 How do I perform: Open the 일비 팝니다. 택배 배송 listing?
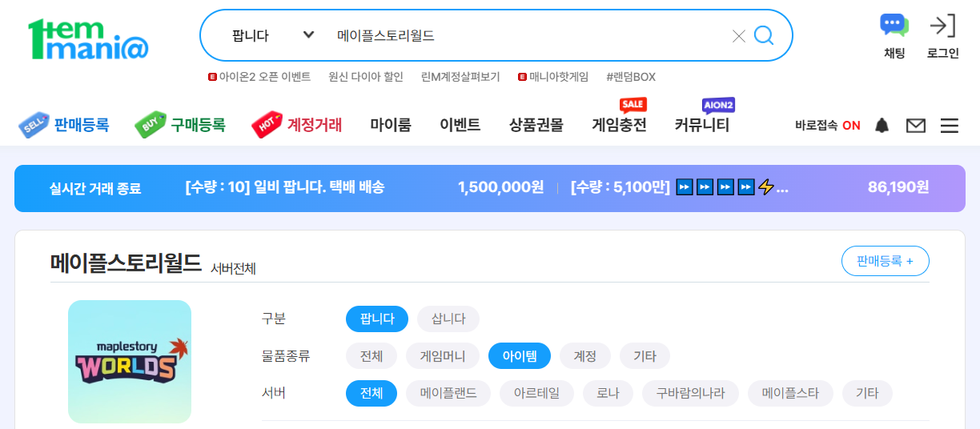coord(285,187)
